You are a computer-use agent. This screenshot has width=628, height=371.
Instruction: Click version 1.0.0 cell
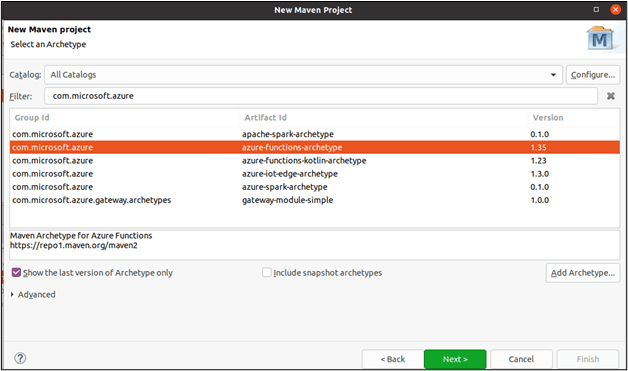[x=540, y=200]
